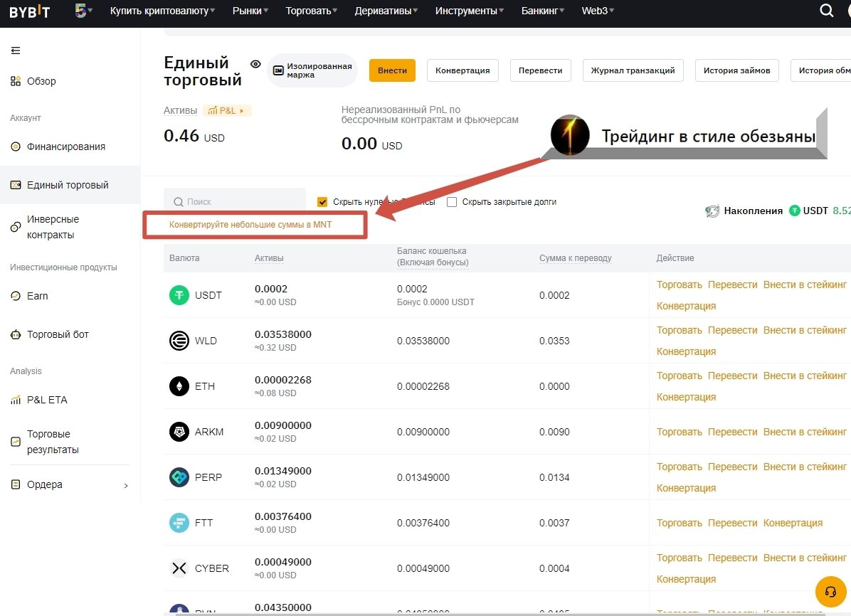Click the ETH coin icon
851x616 pixels.
click(x=179, y=386)
